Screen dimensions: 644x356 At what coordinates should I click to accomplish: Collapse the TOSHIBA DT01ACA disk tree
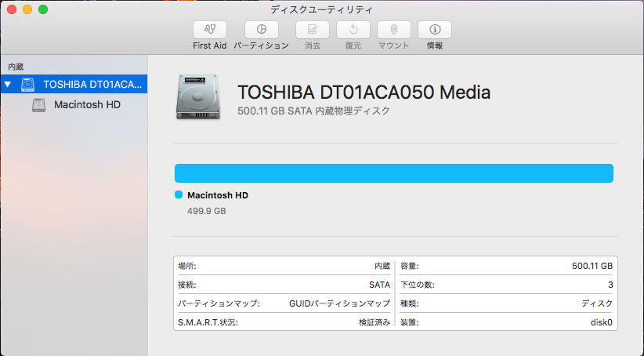point(7,84)
